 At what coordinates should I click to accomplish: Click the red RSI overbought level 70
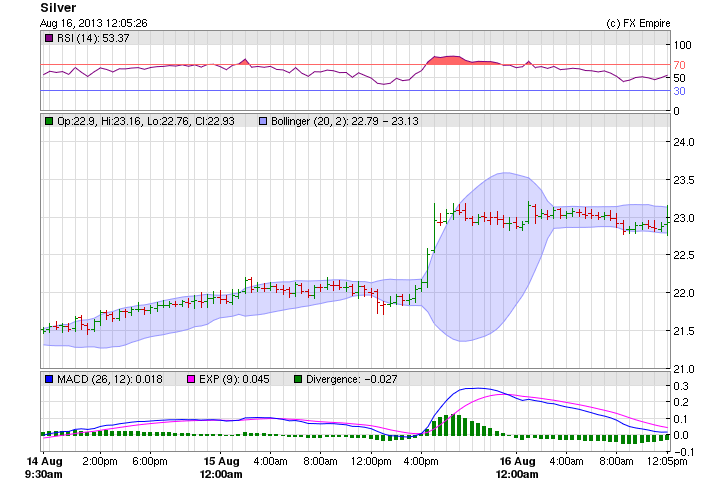click(679, 65)
